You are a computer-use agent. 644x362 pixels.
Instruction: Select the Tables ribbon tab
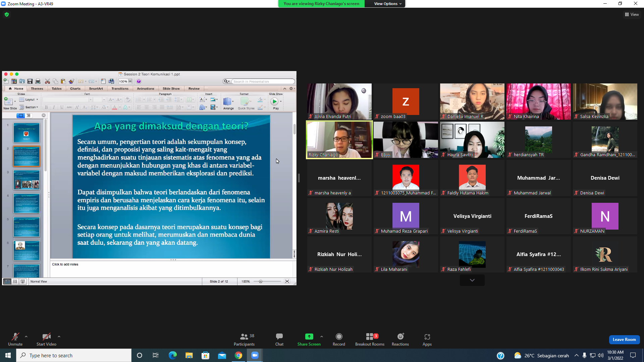[57, 89]
